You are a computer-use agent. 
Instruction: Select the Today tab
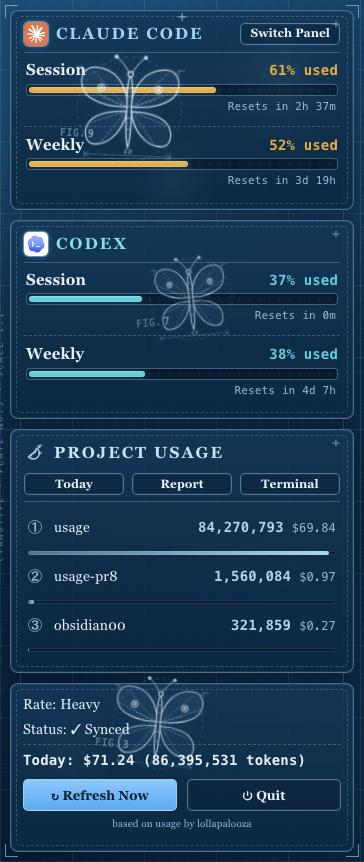click(74, 484)
